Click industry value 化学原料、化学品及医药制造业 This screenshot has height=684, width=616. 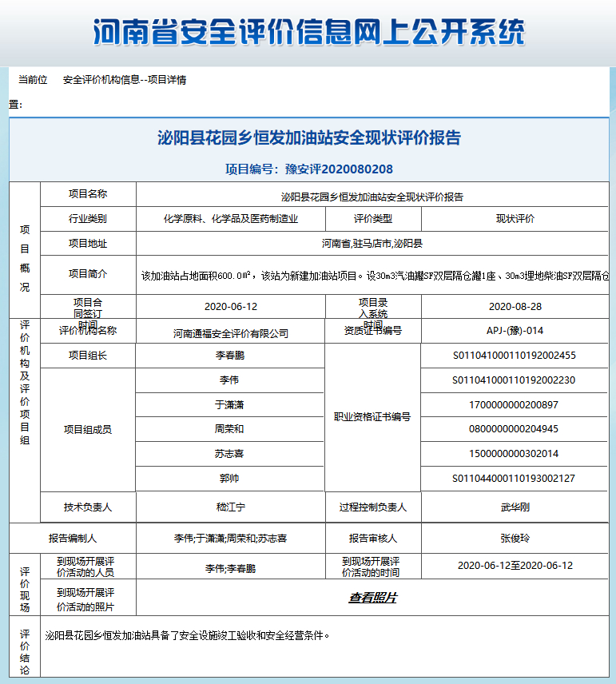(x=231, y=219)
